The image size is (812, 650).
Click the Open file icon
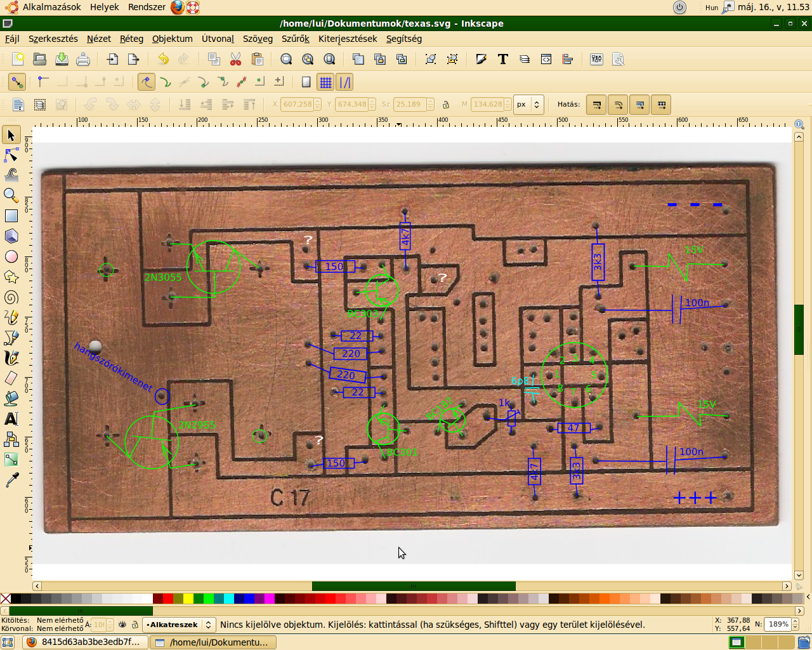tap(39, 59)
